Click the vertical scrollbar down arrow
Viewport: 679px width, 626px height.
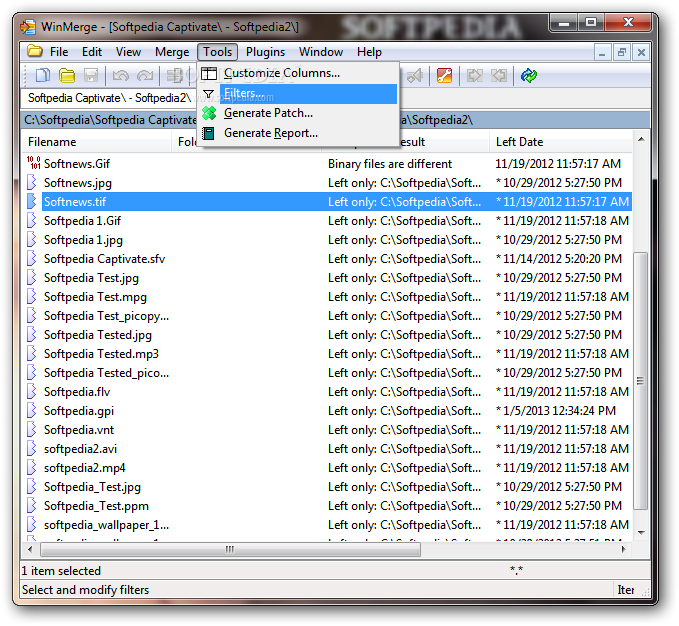click(x=641, y=533)
